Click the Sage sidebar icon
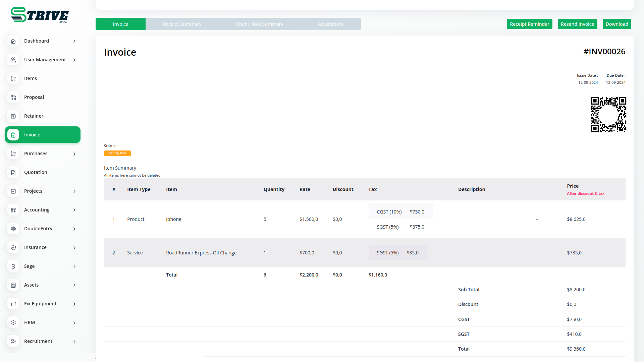Viewport: 644px width, 362px height. (x=13, y=266)
